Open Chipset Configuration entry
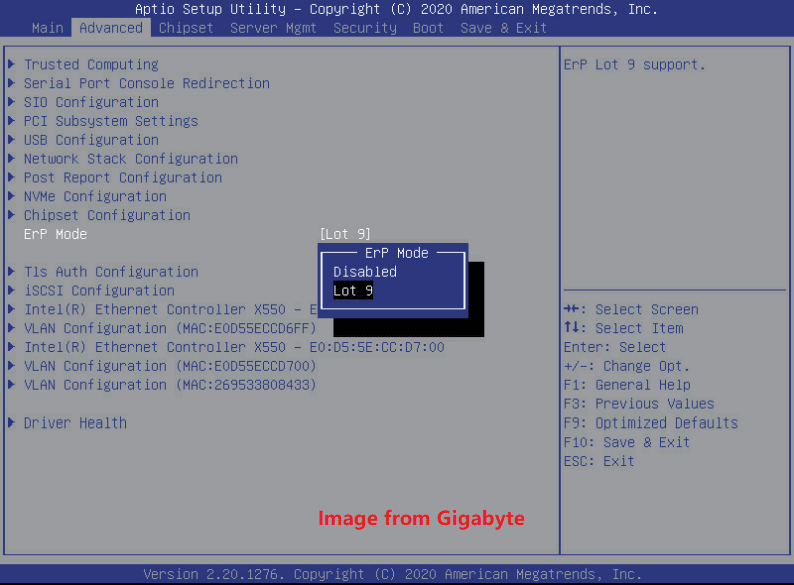Screen dimensions: 794x585 107,215
